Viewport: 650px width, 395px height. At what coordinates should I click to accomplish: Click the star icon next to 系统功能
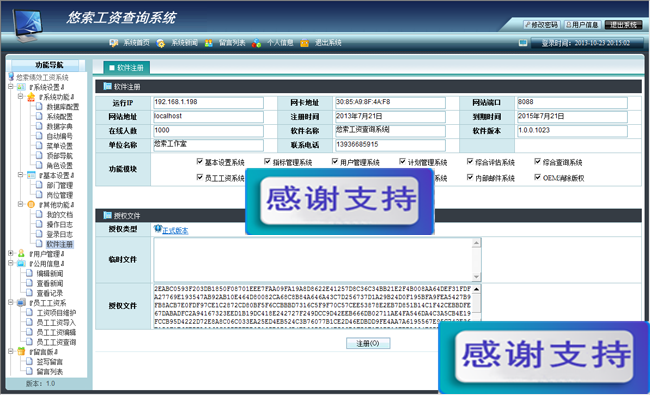(31, 97)
